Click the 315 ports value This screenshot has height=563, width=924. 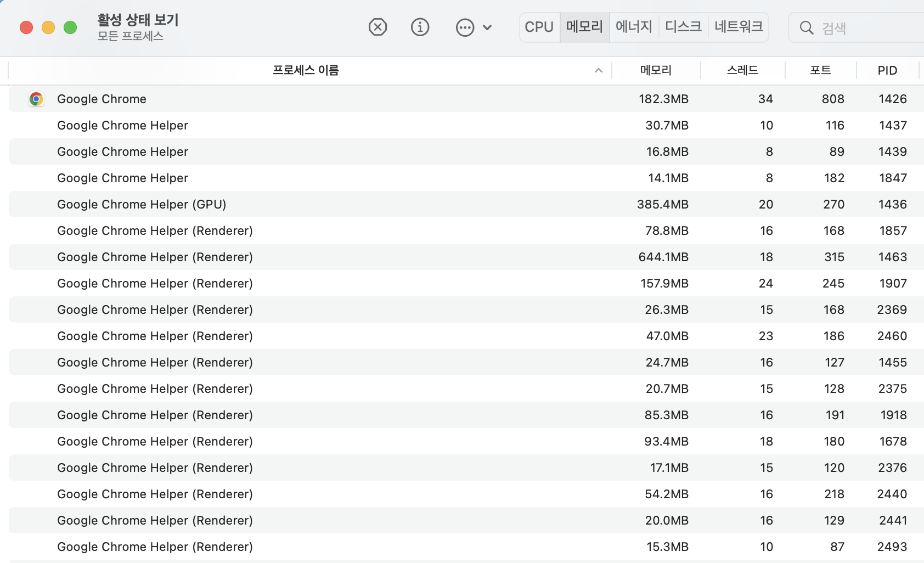pos(834,257)
